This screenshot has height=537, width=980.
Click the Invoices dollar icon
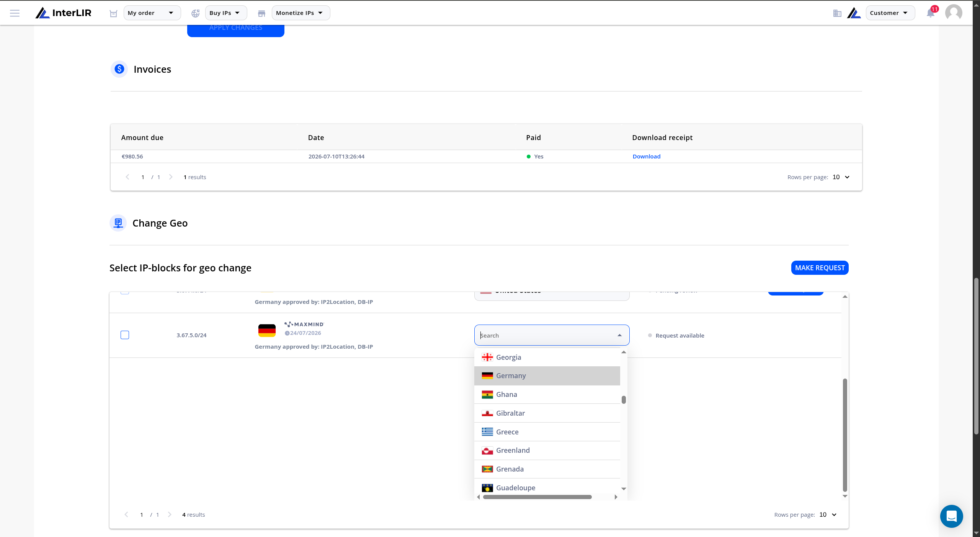(x=119, y=69)
